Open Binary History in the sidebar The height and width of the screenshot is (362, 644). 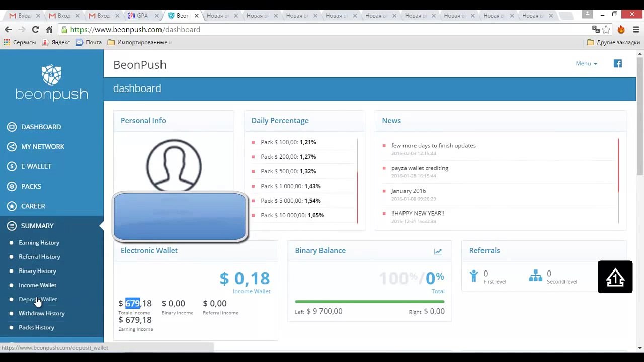pyautogui.click(x=37, y=271)
